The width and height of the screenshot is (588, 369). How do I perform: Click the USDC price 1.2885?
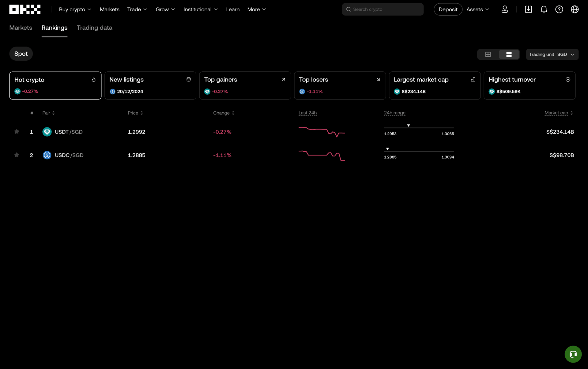137,155
